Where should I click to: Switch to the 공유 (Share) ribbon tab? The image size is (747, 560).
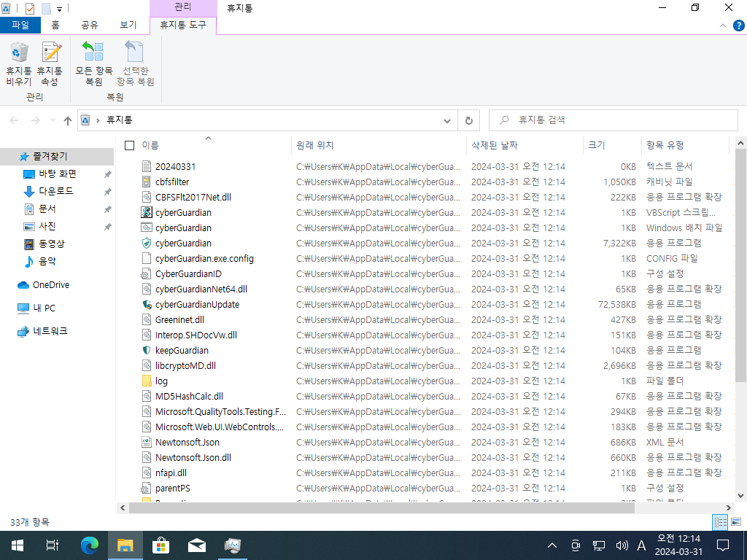tap(90, 26)
